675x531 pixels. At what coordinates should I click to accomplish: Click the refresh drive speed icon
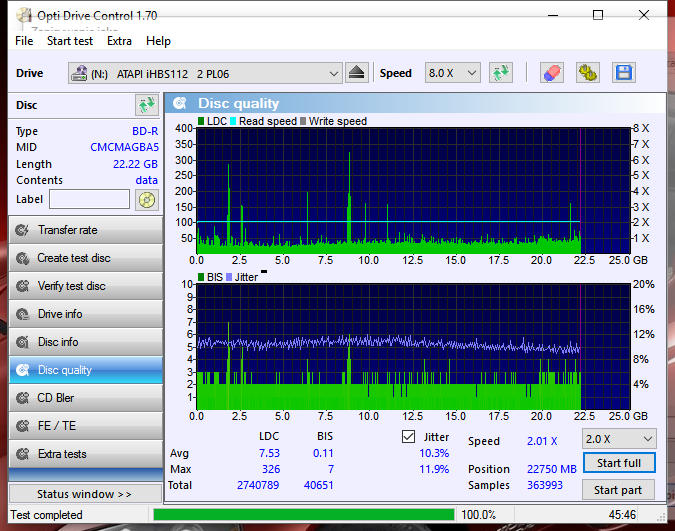tap(501, 73)
